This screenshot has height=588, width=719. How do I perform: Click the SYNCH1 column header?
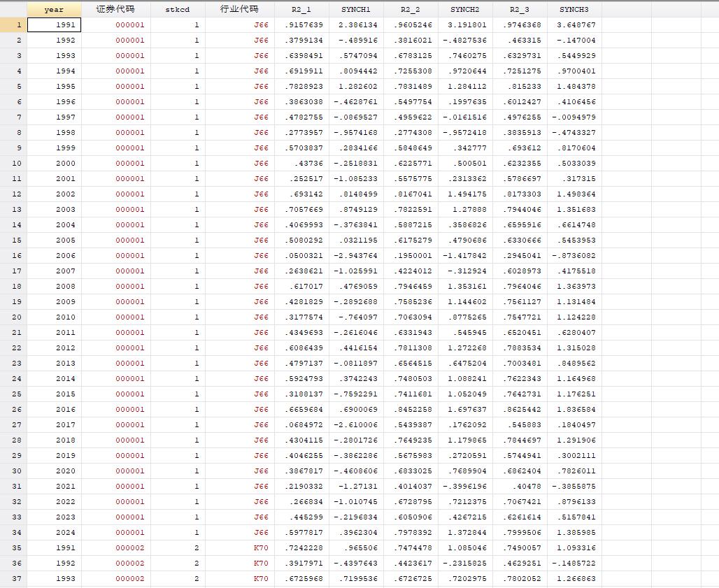(x=356, y=9)
